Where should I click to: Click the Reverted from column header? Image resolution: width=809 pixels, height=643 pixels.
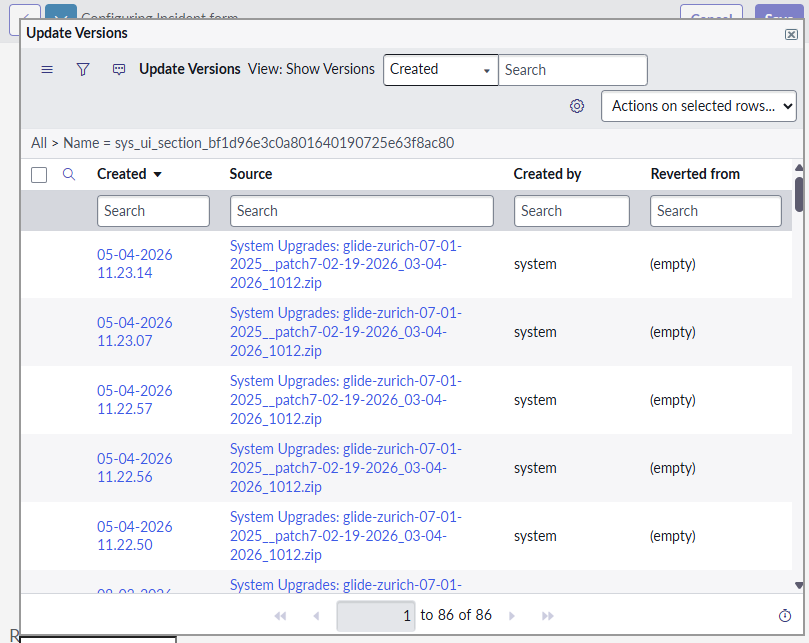coord(695,174)
